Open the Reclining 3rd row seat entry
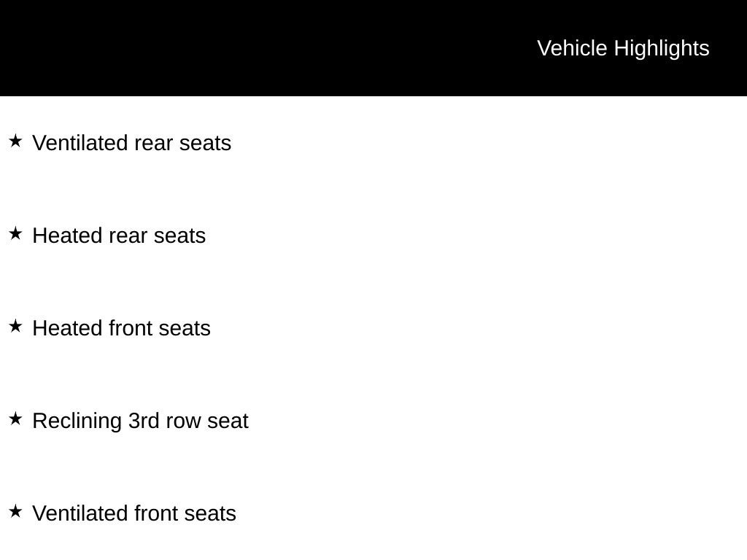This screenshot has width=747, height=560. [141, 421]
